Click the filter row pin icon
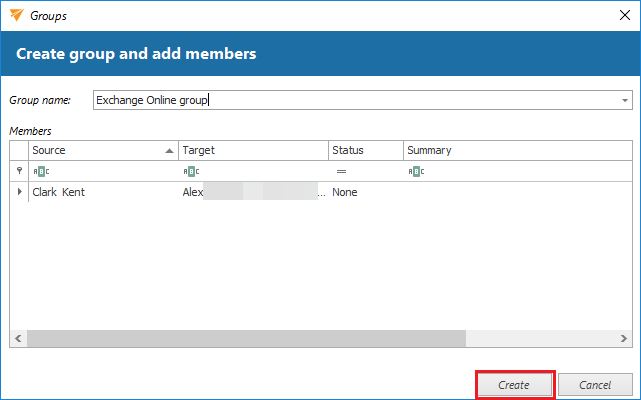641x400 pixels. click(x=19, y=172)
